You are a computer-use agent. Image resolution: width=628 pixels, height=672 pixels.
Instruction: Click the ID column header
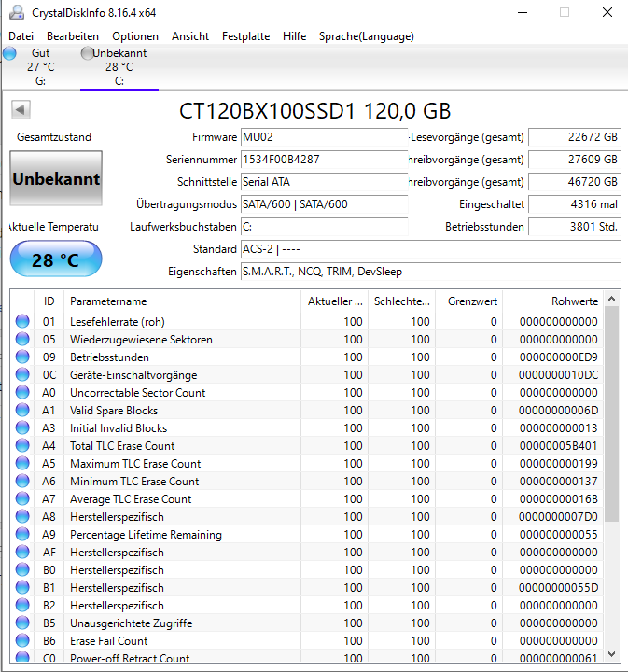pos(49,301)
